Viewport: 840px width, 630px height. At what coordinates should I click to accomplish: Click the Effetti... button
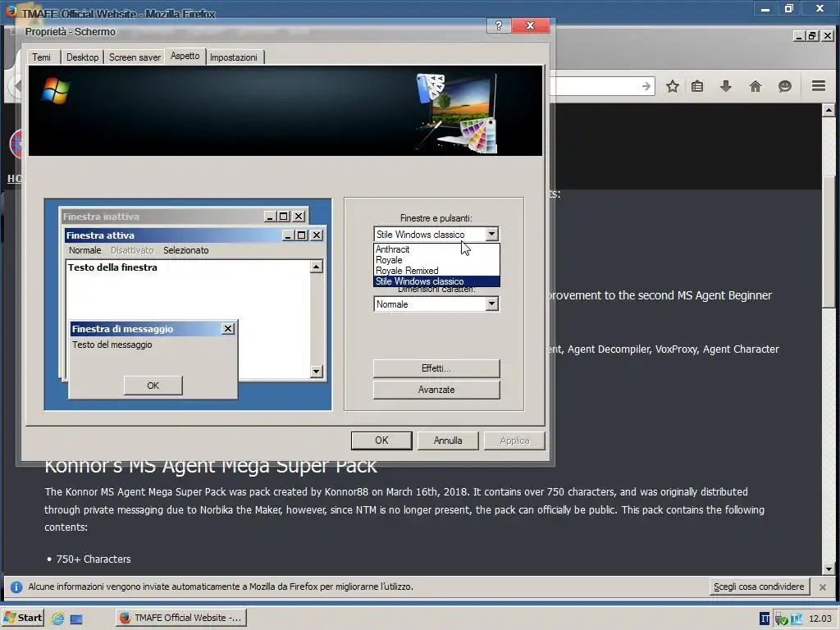point(436,368)
